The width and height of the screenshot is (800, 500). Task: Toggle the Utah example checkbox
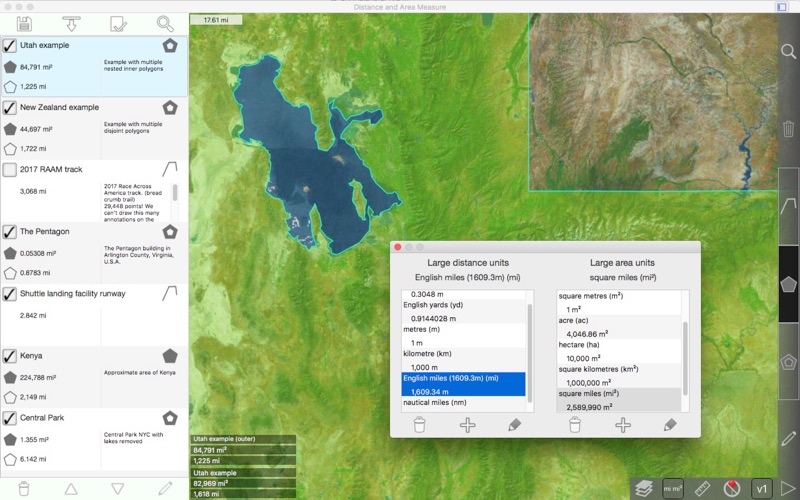tap(10, 45)
